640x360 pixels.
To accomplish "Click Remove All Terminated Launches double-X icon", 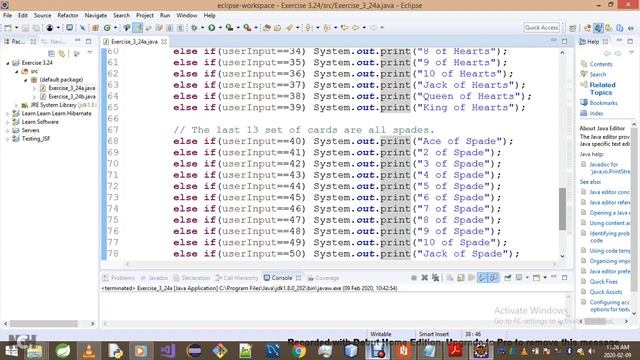I will (436, 278).
